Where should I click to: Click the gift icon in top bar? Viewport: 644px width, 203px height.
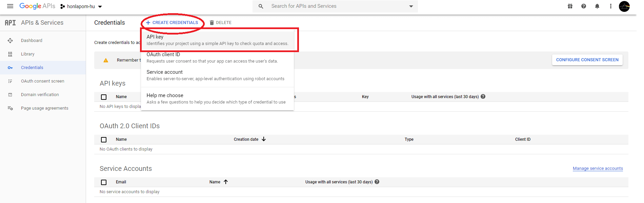(570, 6)
